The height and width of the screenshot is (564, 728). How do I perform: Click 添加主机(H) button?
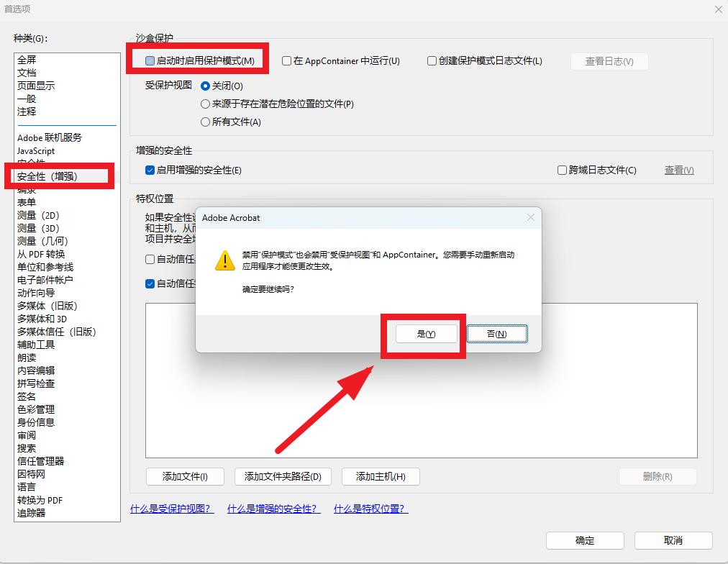(381, 476)
